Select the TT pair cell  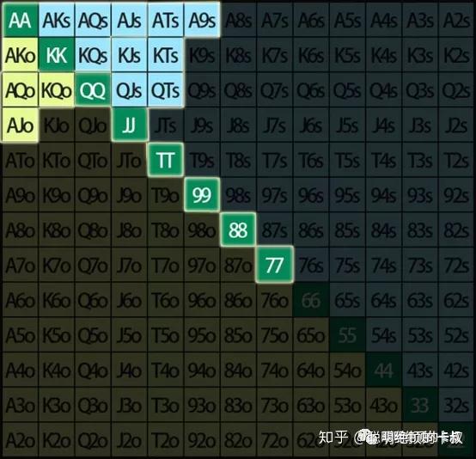166,160
